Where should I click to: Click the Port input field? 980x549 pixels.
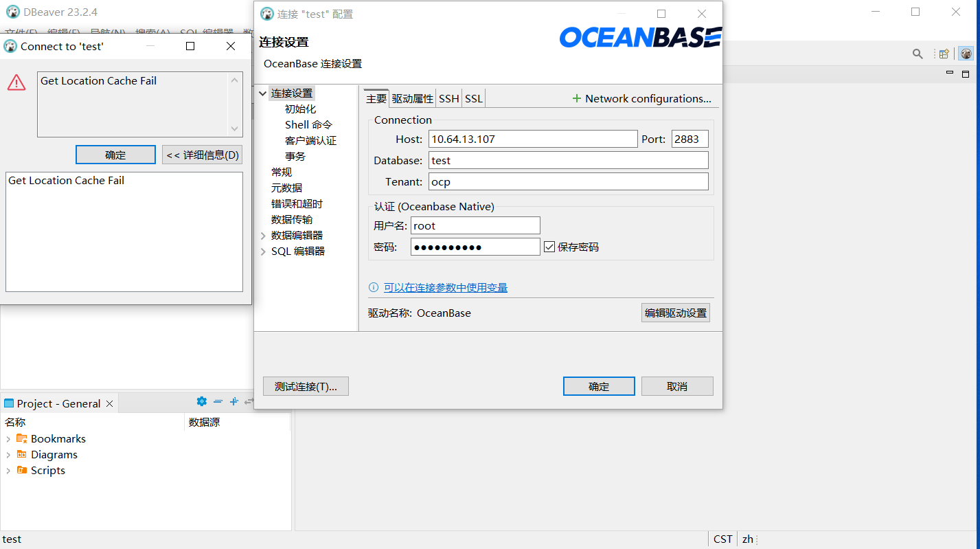(690, 139)
